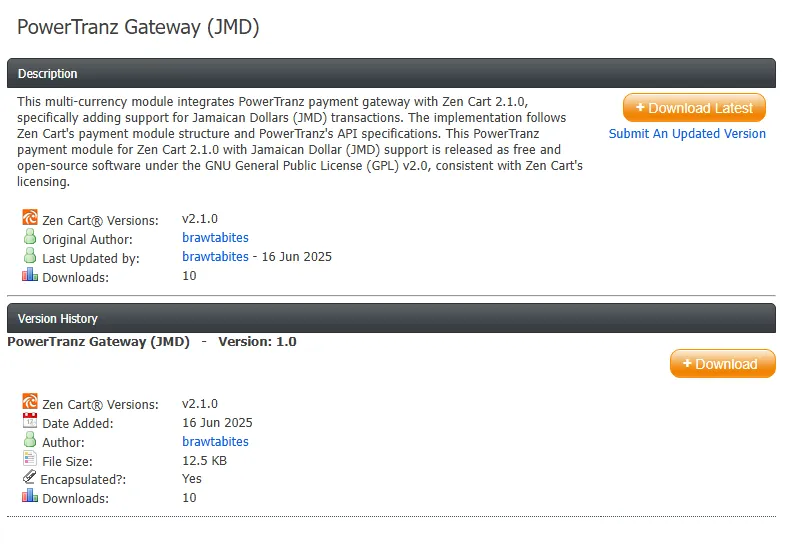Click the Original Author person icon
The width and height of the screenshot is (791, 549).
(x=30, y=236)
